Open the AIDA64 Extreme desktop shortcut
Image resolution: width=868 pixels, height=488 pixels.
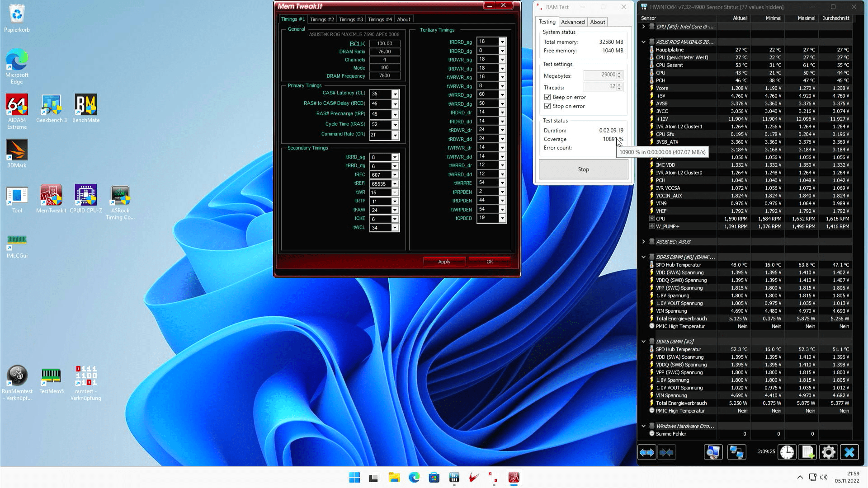point(17,112)
